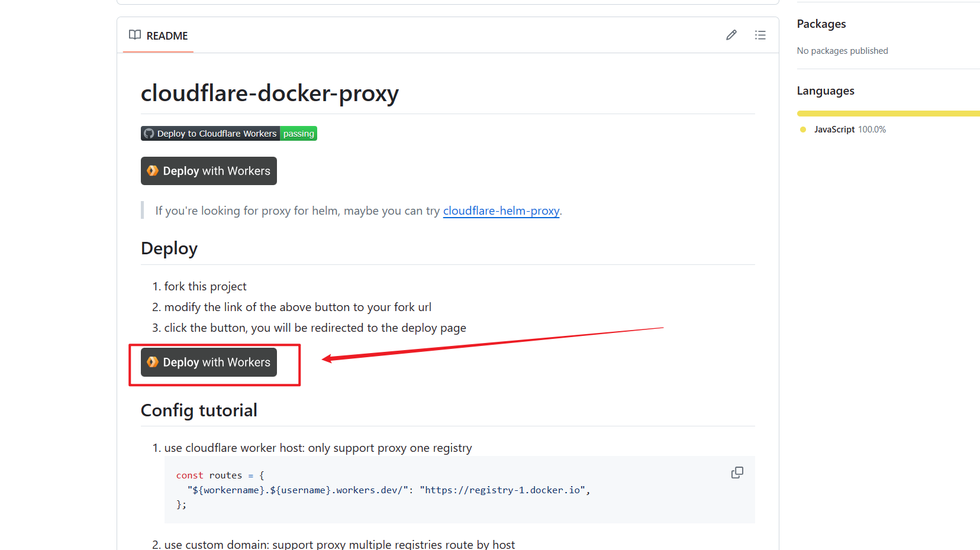The image size is (980, 550).
Task: Click "No packages published" text
Action: (842, 51)
